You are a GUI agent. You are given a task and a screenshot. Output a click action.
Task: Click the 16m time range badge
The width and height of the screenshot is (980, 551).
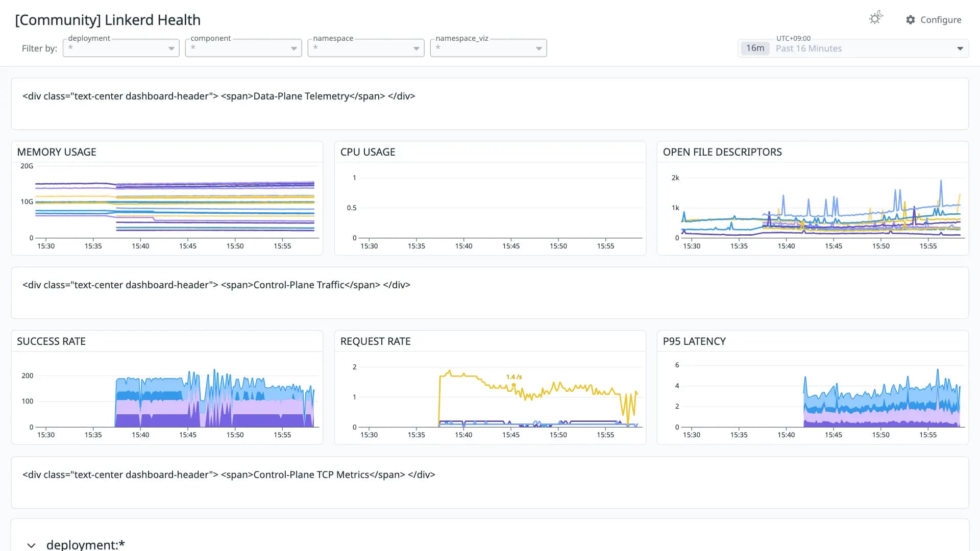(755, 48)
